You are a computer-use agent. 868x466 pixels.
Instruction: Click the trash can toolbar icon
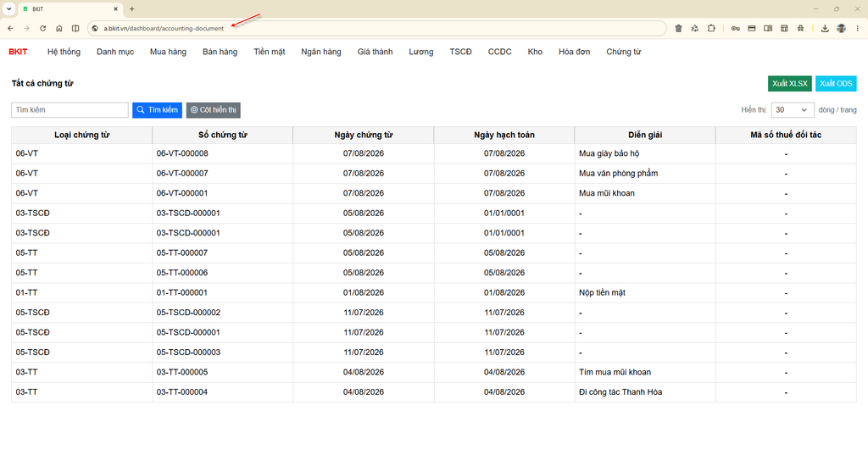(x=678, y=28)
